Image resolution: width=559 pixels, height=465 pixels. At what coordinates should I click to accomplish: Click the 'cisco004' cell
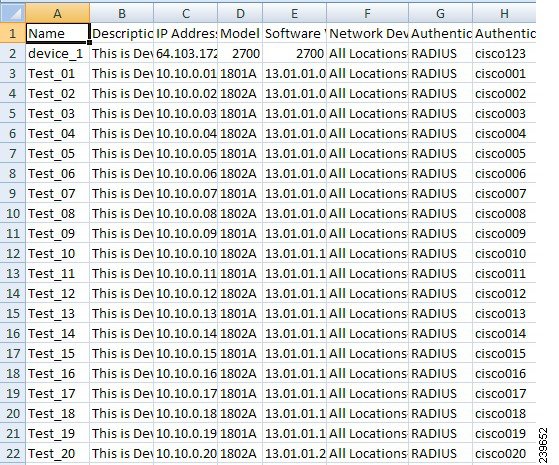pyautogui.click(x=504, y=133)
